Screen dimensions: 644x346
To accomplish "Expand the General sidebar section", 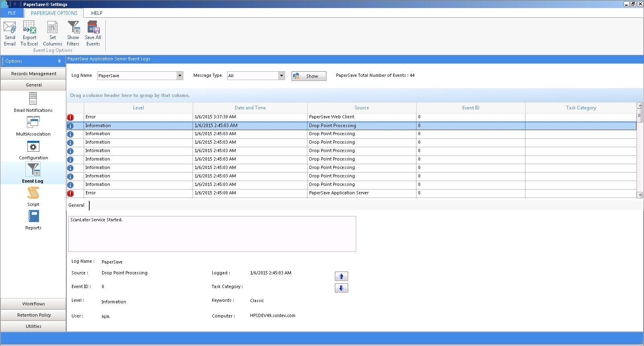I will pos(33,85).
